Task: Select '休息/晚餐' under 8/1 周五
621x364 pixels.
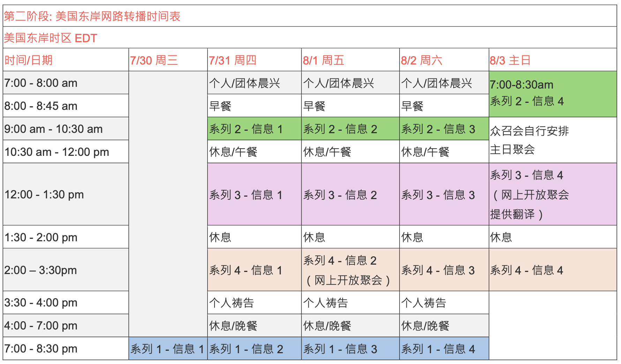Action: pos(350,325)
